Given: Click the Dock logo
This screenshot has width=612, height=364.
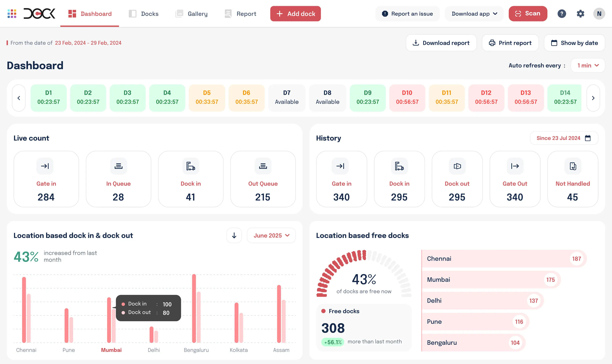Looking at the screenshot, I should coord(39,14).
